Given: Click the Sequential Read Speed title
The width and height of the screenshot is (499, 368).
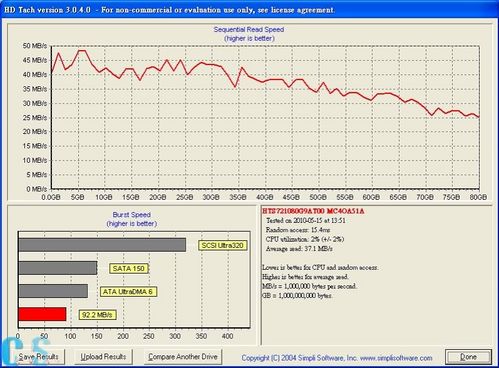Looking at the screenshot, I should point(249,29).
